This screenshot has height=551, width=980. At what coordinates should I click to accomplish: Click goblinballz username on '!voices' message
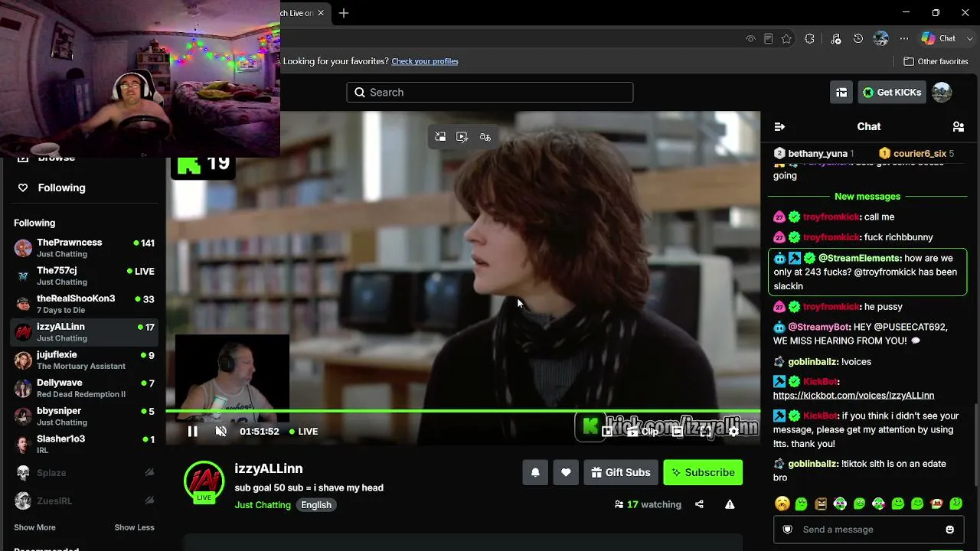coord(813,362)
